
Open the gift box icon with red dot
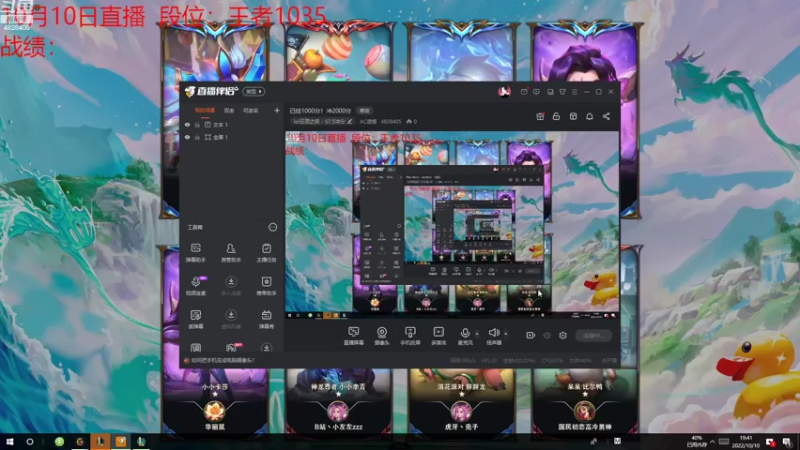[x=540, y=116]
